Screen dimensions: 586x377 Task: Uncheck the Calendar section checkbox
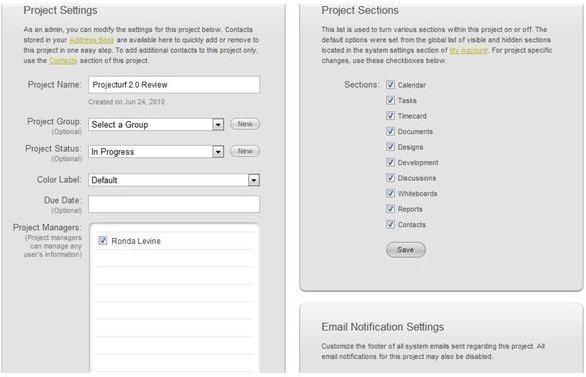390,85
